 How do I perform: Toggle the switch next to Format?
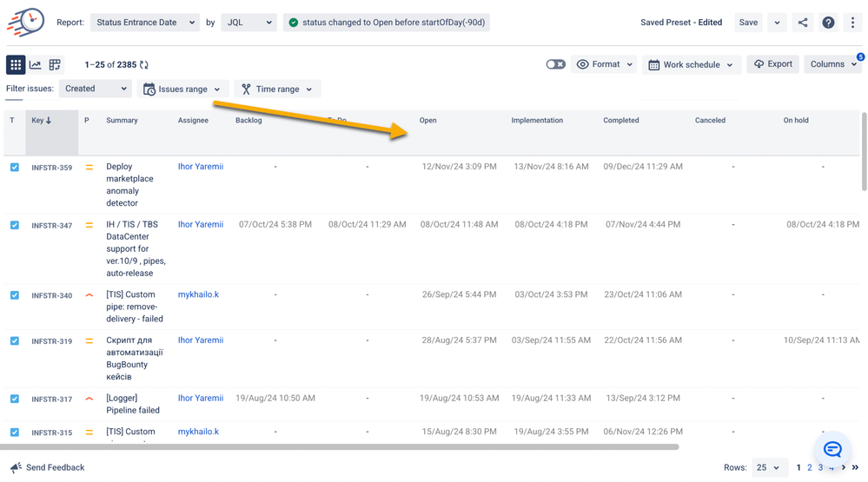point(555,64)
